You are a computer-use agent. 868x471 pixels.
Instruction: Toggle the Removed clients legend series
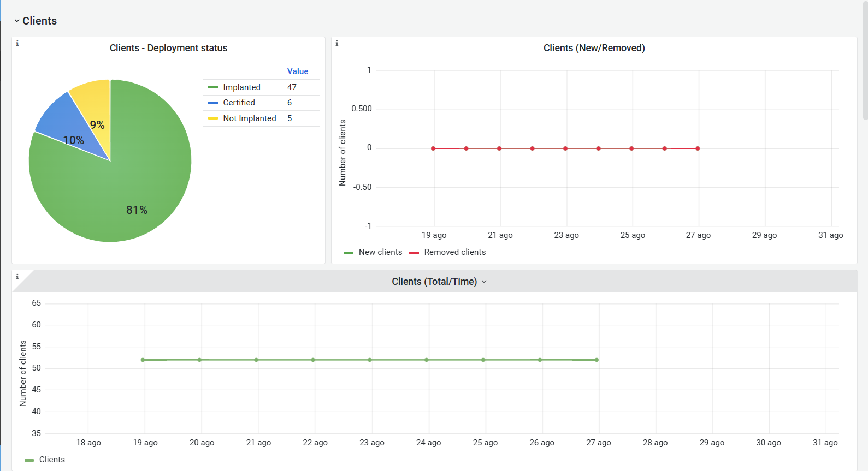454,252
